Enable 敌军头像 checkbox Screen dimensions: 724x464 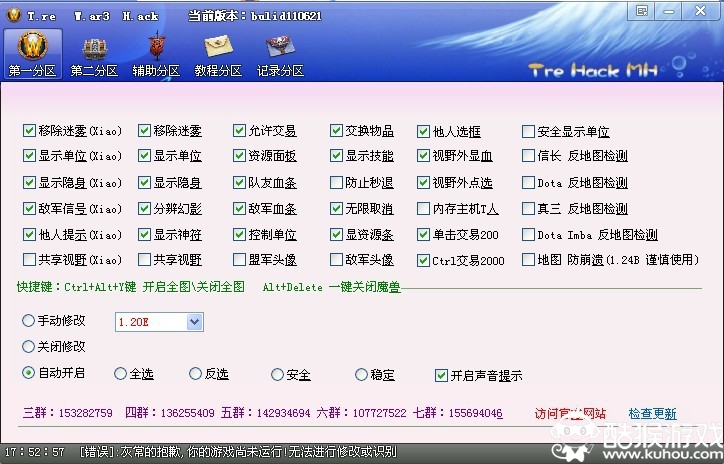[336, 259]
